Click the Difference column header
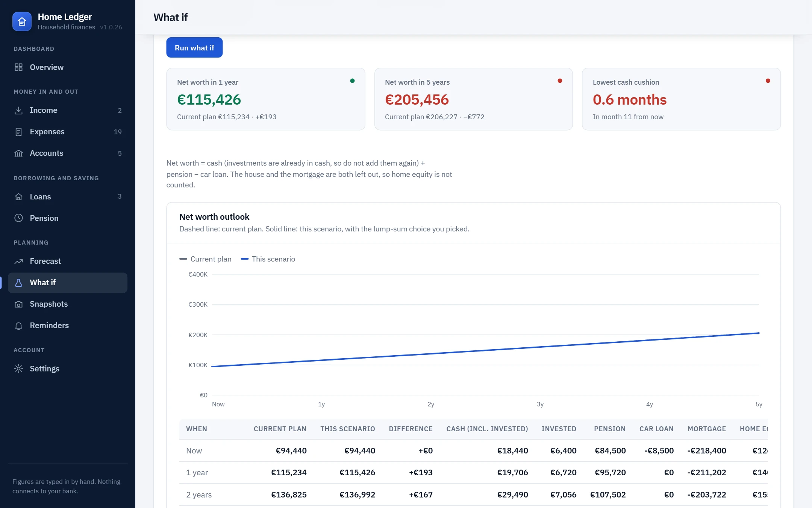The image size is (812, 508). pyautogui.click(x=411, y=429)
